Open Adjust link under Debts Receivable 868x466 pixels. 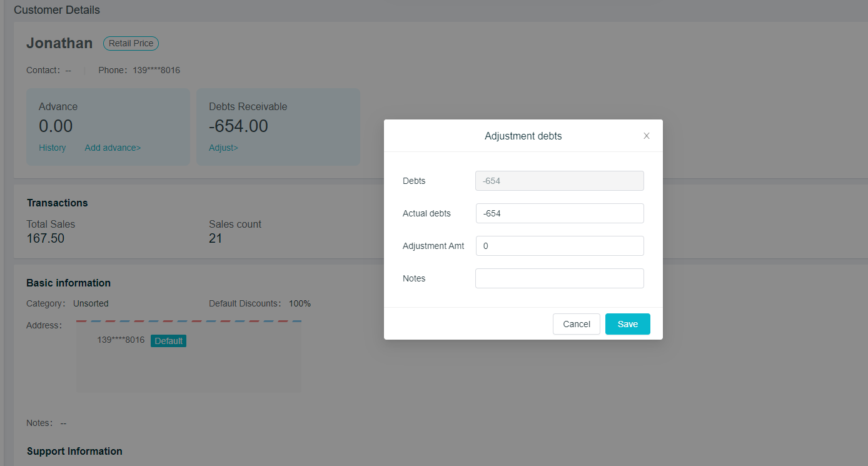(x=223, y=148)
